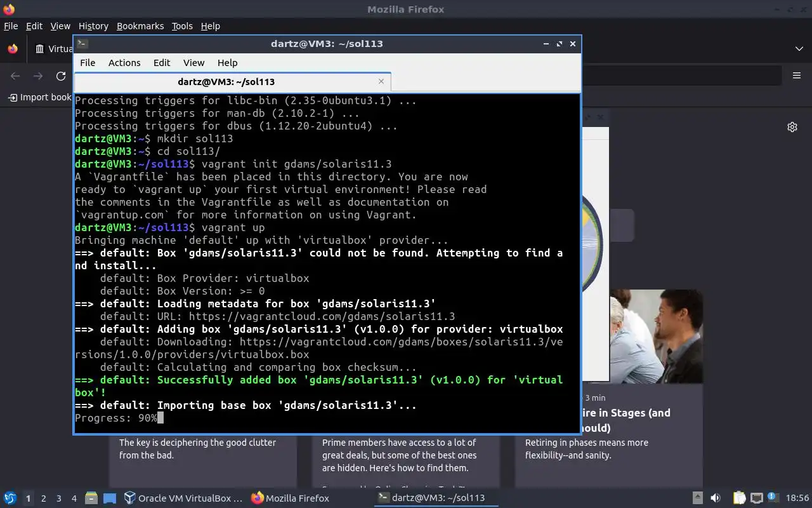
Task: Switch to workspace 4
Action: click(x=74, y=498)
